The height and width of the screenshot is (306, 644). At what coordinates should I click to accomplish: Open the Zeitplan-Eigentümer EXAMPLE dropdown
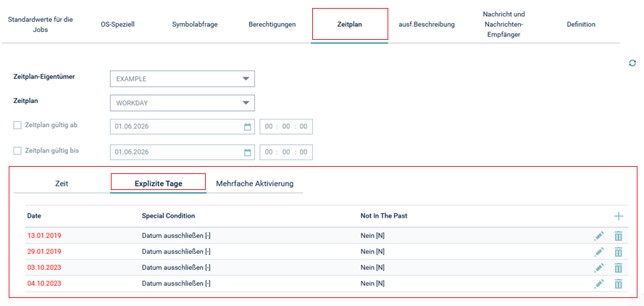coord(183,78)
